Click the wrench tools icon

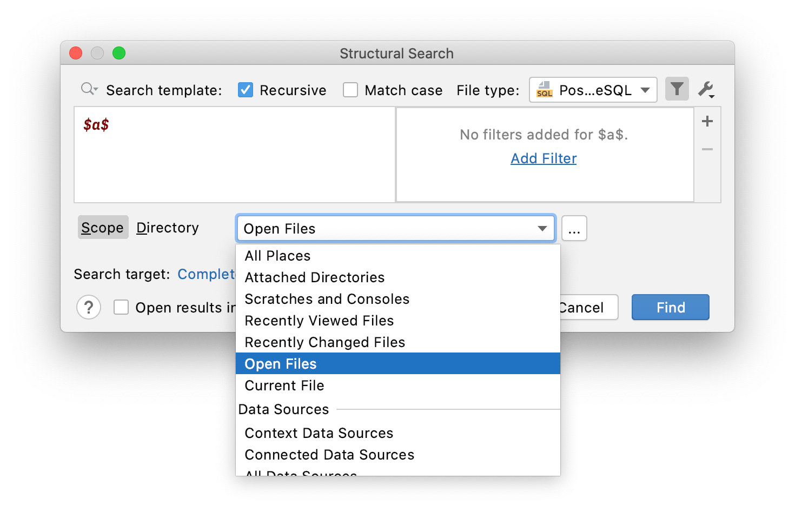(x=705, y=90)
